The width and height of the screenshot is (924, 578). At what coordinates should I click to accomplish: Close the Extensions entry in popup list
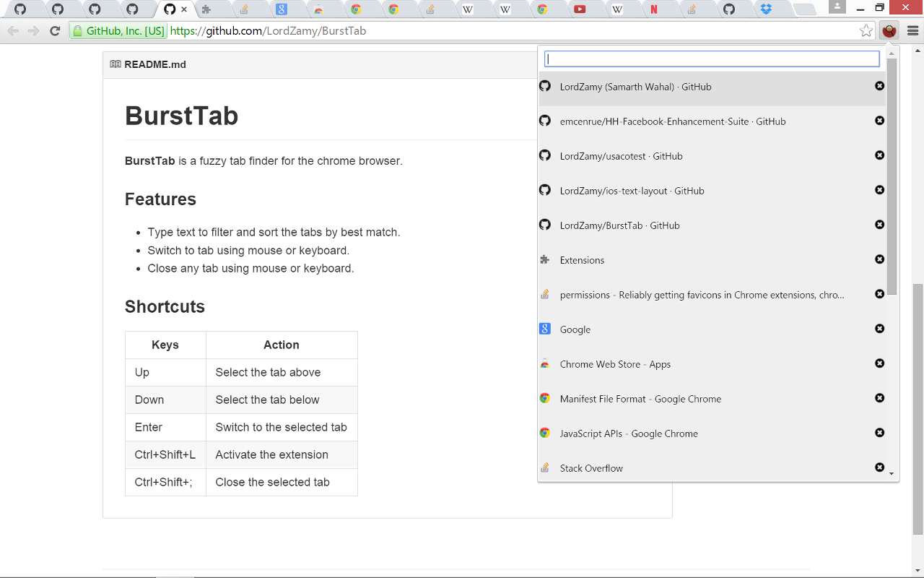click(879, 259)
